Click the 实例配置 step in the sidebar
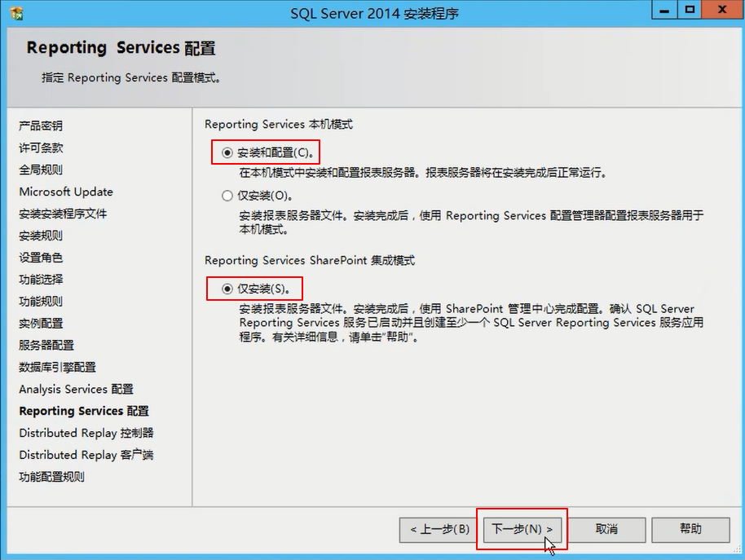The width and height of the screenshot is (745, 560). 41,324
